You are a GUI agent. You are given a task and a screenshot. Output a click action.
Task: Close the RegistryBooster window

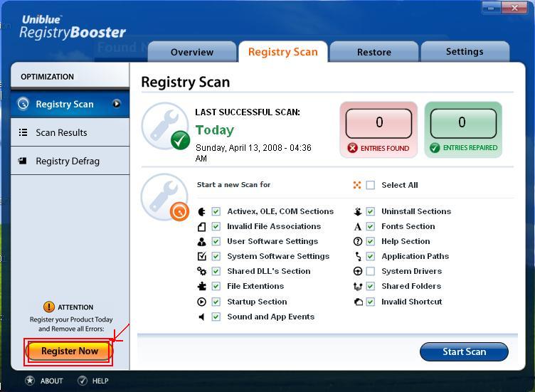(515, 8)
